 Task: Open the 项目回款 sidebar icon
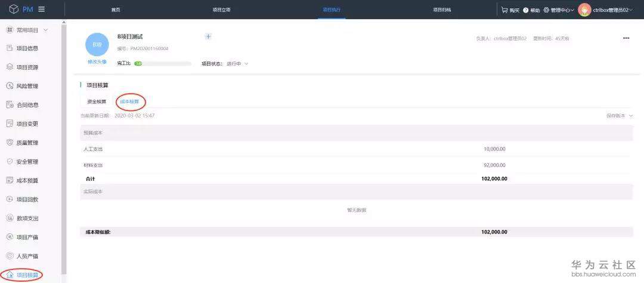point(10,199)
